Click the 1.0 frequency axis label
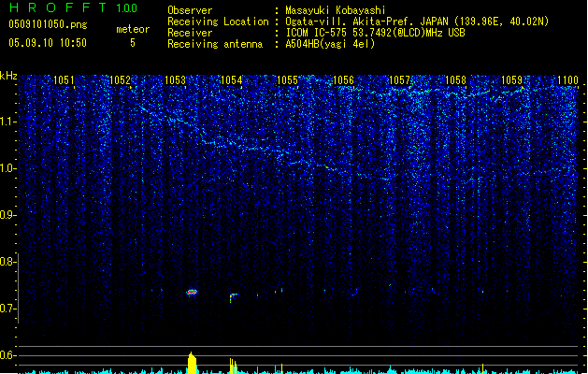 [7, 168]
